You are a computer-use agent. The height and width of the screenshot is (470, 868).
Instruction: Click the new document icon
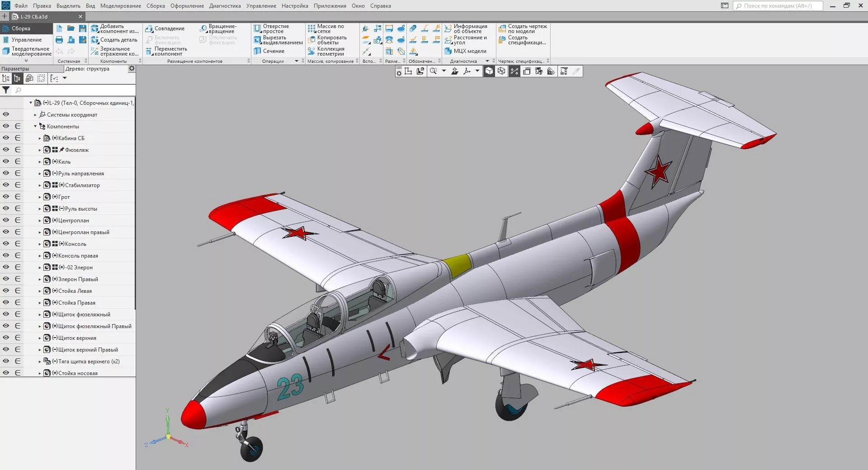point(59,28)
